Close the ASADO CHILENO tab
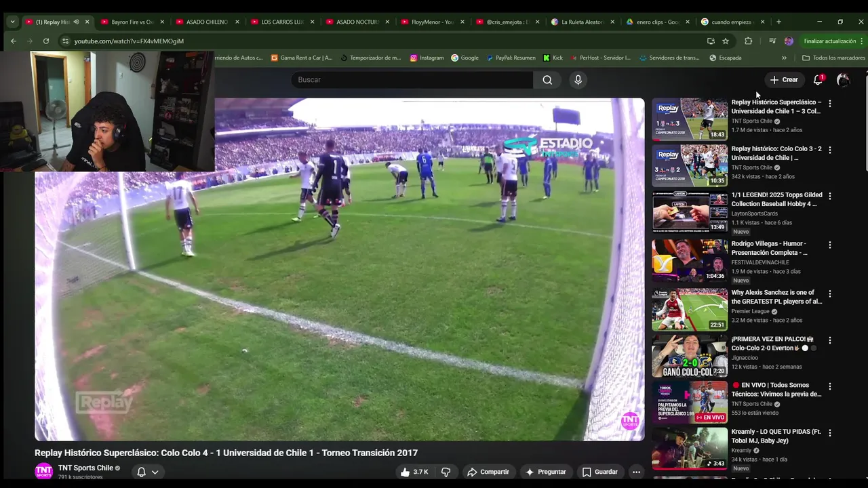The height and width of the screenshot is (488, 868). coord(237,22)
